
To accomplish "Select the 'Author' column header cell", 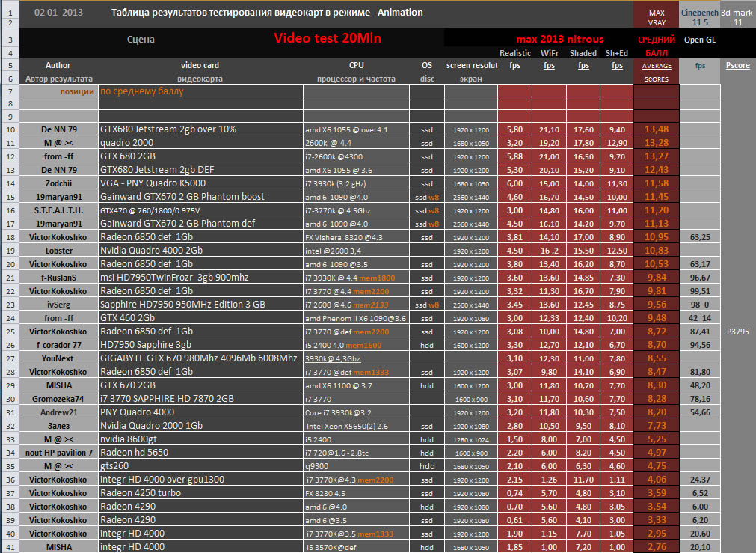I will (x=58, y=65).
